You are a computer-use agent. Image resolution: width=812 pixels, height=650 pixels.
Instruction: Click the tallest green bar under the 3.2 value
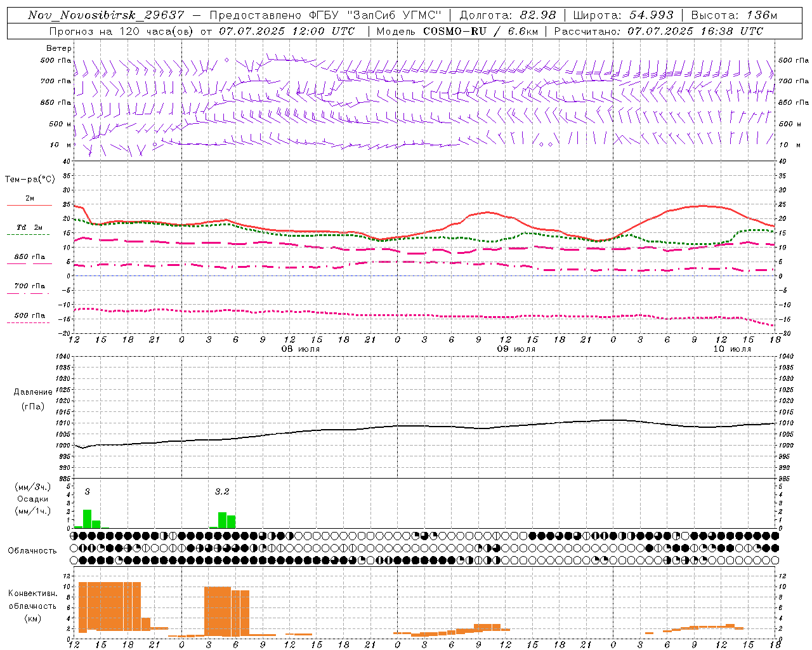click(223, 520)
